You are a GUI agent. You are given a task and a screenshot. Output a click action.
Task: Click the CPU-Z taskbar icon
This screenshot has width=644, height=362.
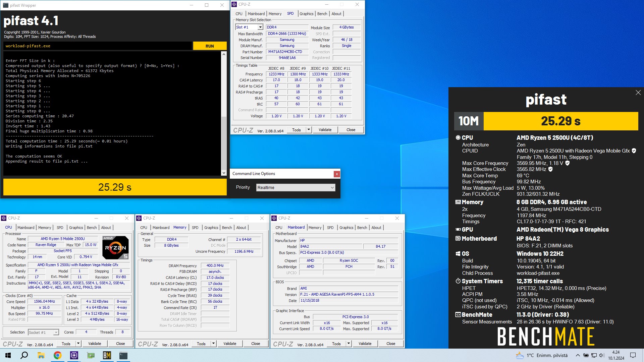[x=74, y=355]
